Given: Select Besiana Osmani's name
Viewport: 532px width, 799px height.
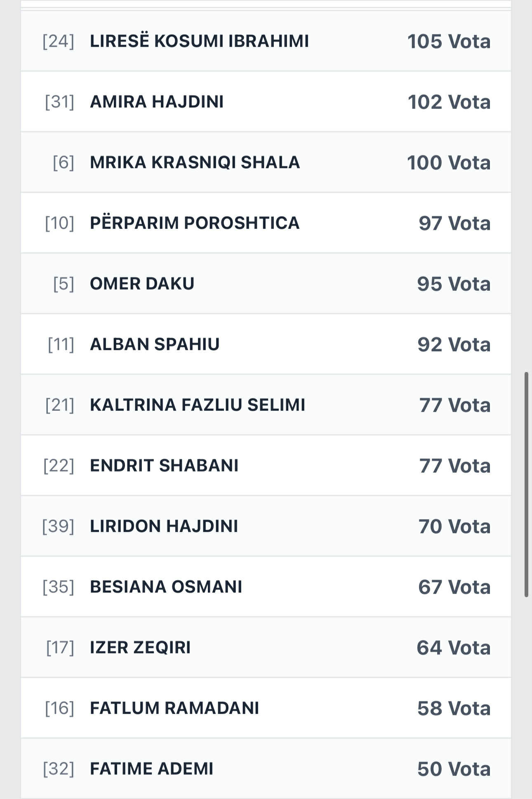Looking at the screenshot, I should tap(166, 587).
